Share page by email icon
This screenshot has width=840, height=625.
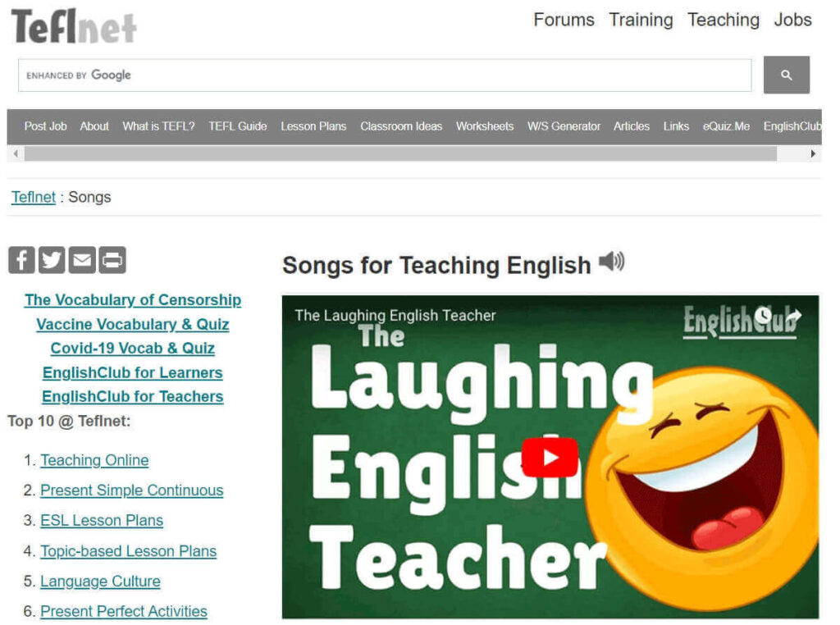(82, 260)
